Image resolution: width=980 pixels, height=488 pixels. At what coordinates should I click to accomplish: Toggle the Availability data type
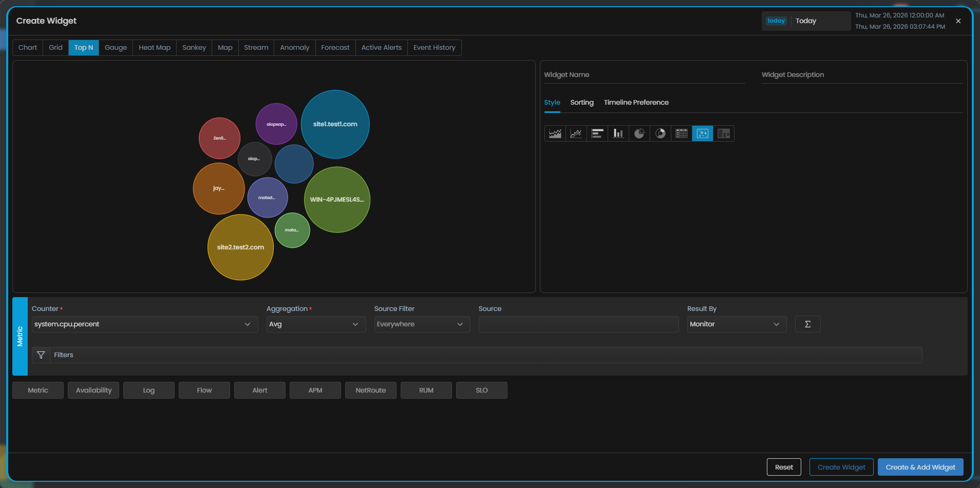point(93,391)
